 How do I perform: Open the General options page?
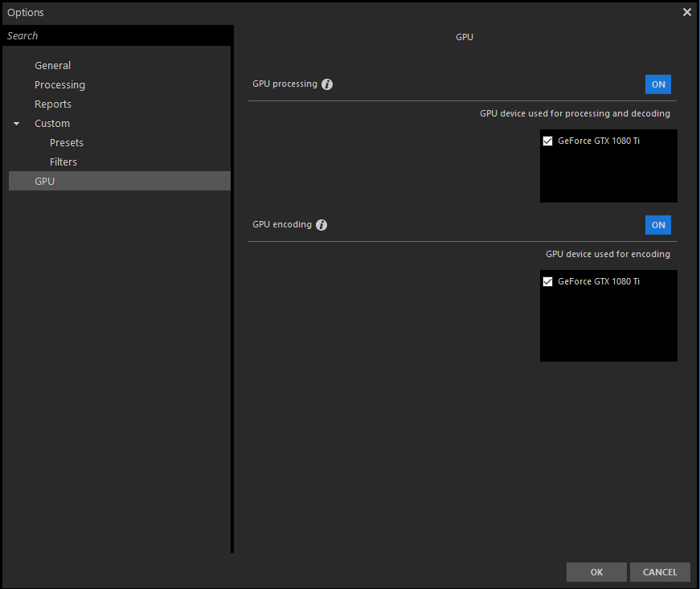[53, 66]
